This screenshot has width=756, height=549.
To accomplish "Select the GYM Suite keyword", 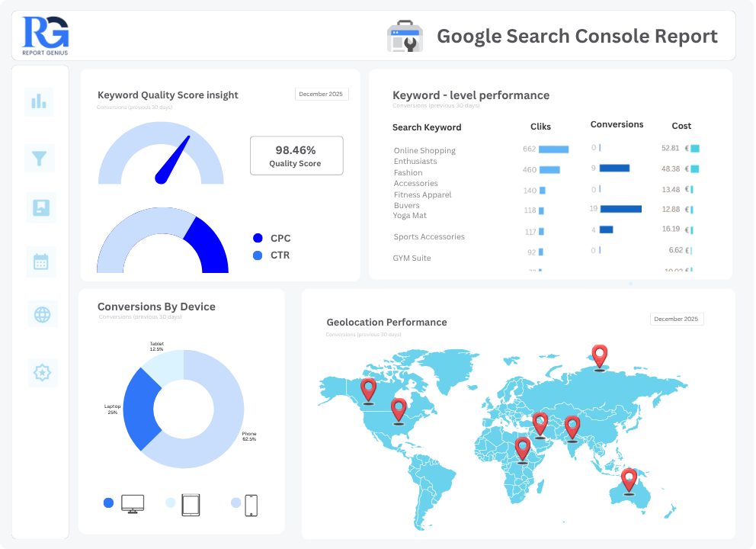I will (x=412, y=258).
